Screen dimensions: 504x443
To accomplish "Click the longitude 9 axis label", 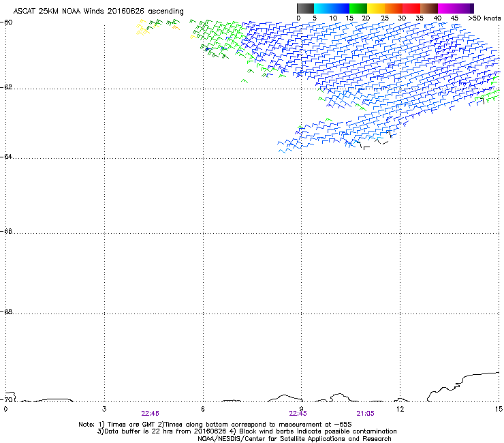I will point(302,409).
